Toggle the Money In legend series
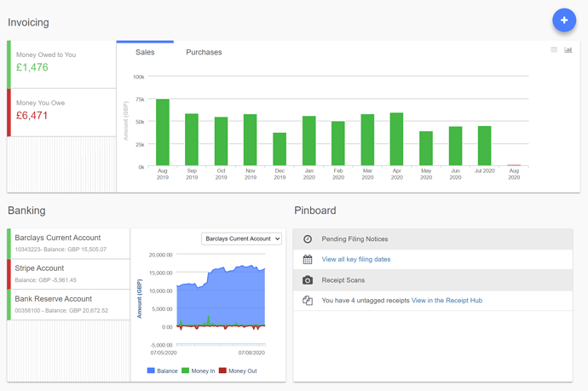The height and width of the screenshot is (391, 588). [x=199, y=371]
